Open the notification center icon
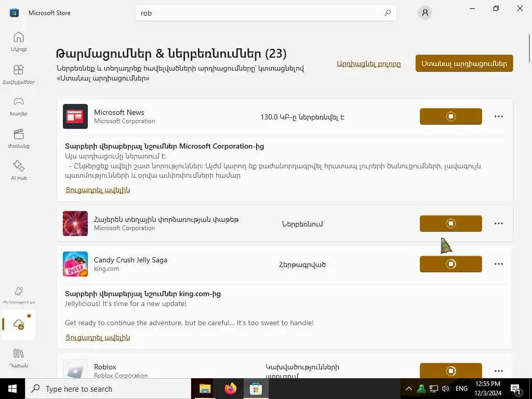This screenshot has width=532, height=399. pyautogui.click(x=516, y=389)
